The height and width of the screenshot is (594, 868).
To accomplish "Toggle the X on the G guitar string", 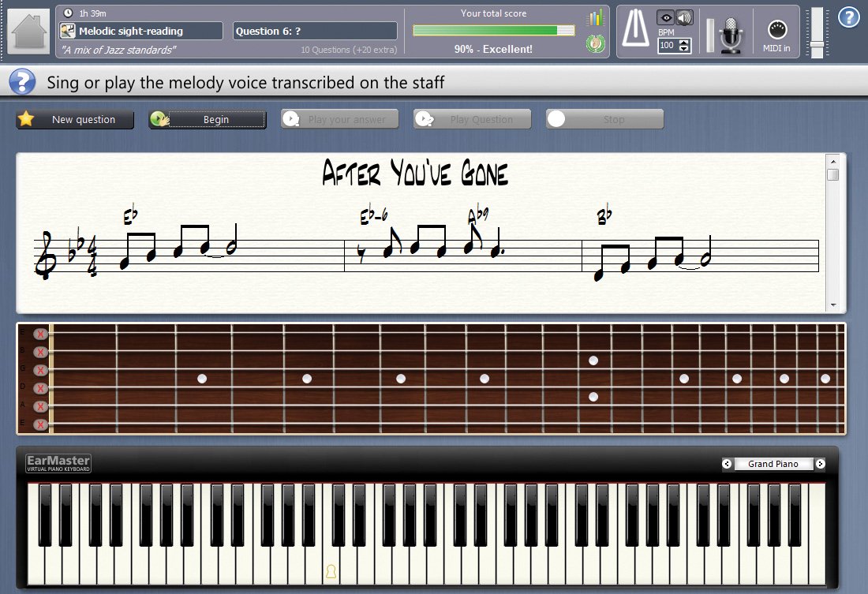I will click(x=40, y=370).
